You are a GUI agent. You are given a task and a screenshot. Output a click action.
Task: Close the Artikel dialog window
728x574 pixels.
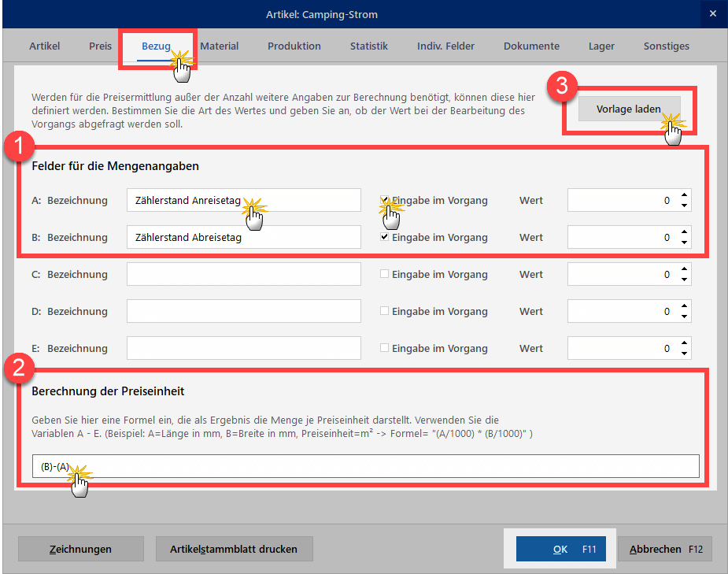(712, 14)
